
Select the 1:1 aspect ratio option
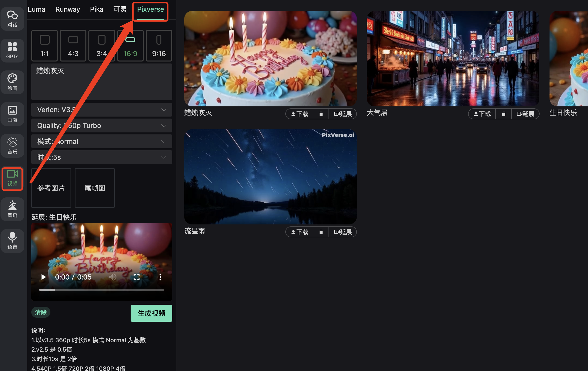(x=44, y=46)
